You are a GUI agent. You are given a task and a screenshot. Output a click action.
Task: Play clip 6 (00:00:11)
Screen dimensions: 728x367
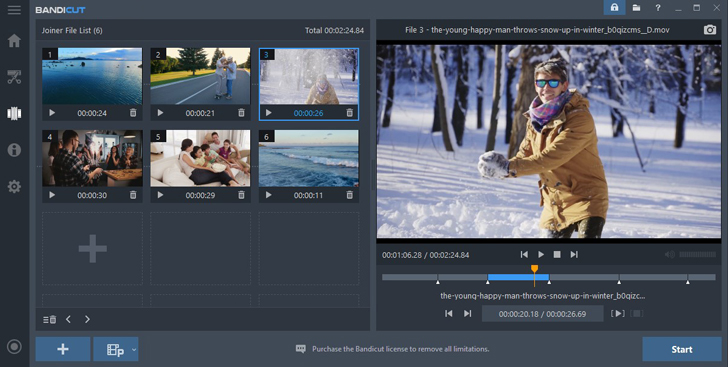[x=268, y=195]
